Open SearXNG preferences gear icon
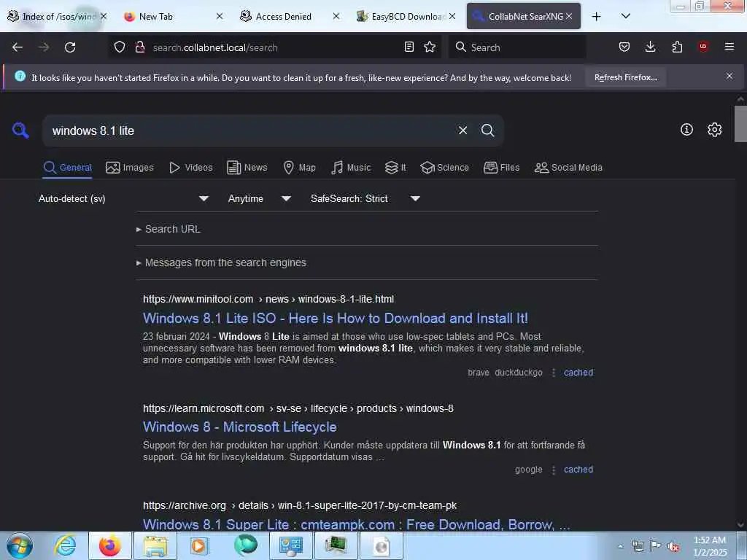 [715, 130]
